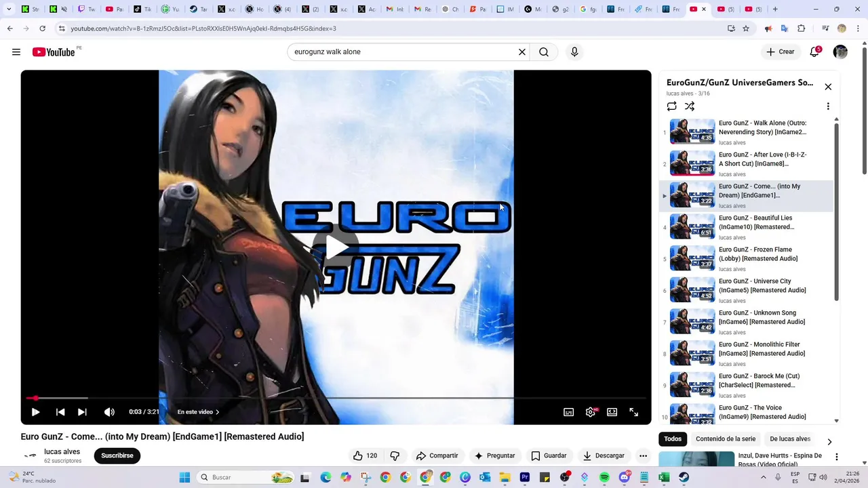Image resolution: width=868 pixels, height=488 pixels.
Task: Open the player settings gear
Action: click(591, 412)
